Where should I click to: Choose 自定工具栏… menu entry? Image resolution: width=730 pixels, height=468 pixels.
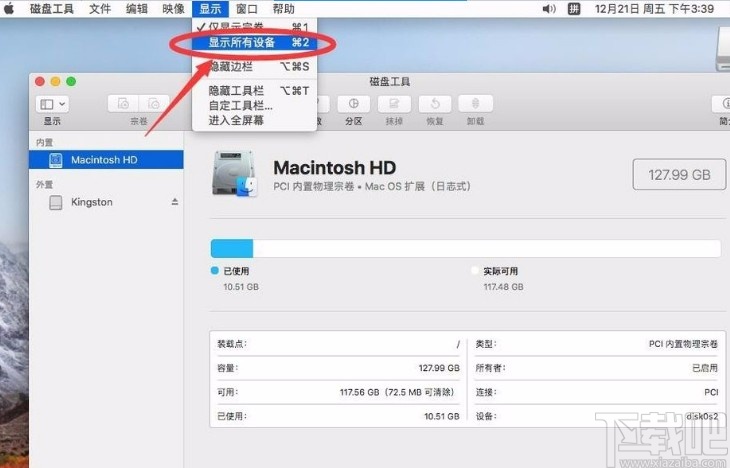[255, 105]
